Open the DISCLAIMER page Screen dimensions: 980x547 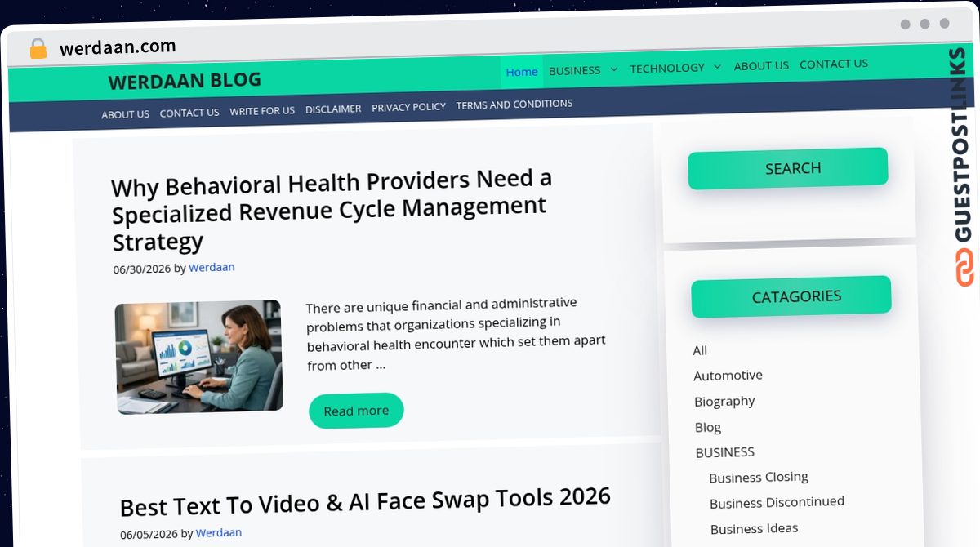coord(333,109)
